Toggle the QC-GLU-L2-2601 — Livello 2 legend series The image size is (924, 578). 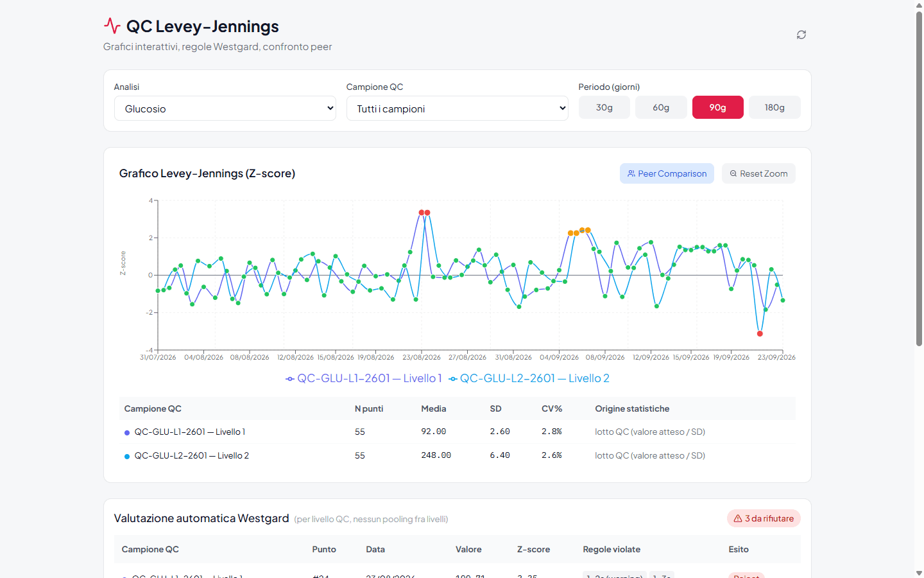tap(529, 379)
